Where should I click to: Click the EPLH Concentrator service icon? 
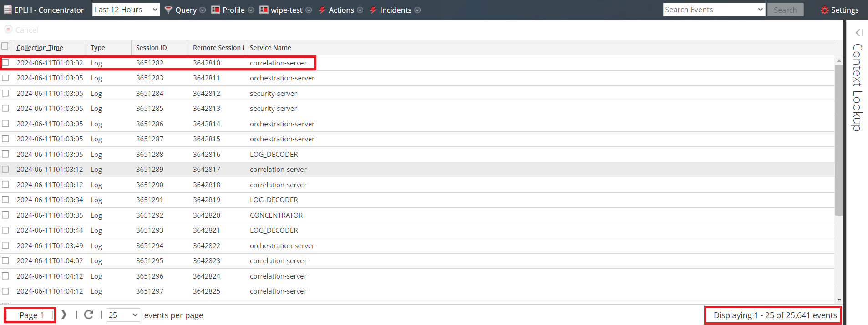7,10
